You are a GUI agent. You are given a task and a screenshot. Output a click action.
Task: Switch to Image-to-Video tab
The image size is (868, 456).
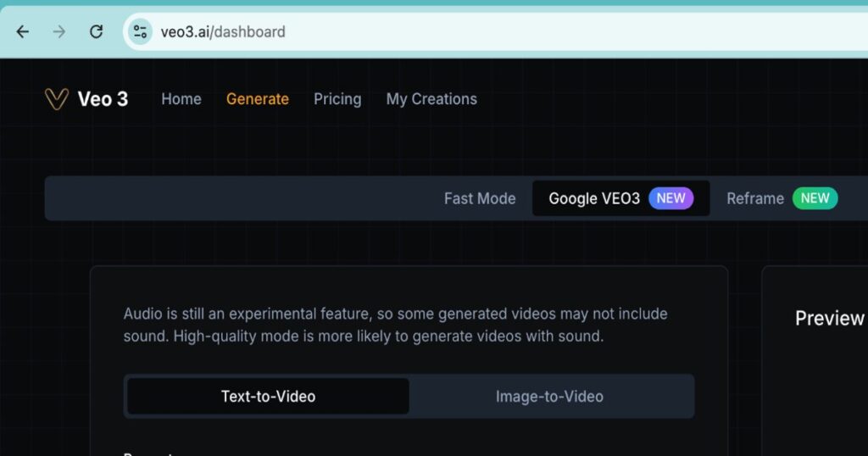(549, 396)
